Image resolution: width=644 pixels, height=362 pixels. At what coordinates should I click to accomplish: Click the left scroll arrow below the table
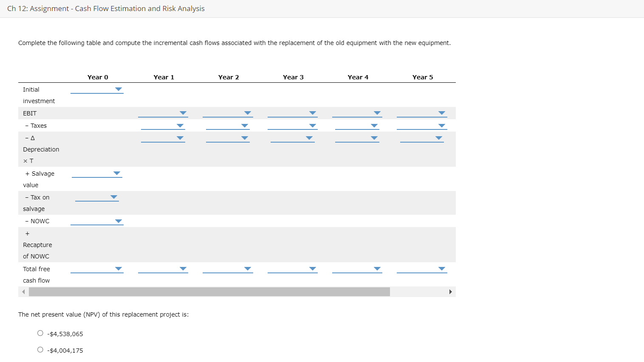[23, 292]
